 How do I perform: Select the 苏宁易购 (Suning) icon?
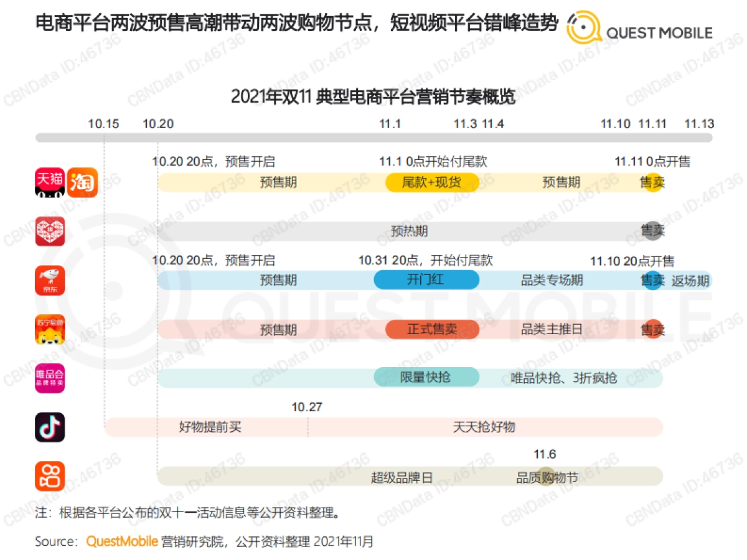(x=50, y=330)
